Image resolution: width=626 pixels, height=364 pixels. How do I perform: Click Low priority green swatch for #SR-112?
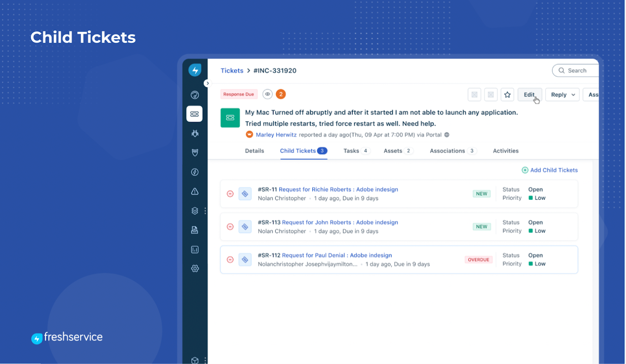coord(531,264)
